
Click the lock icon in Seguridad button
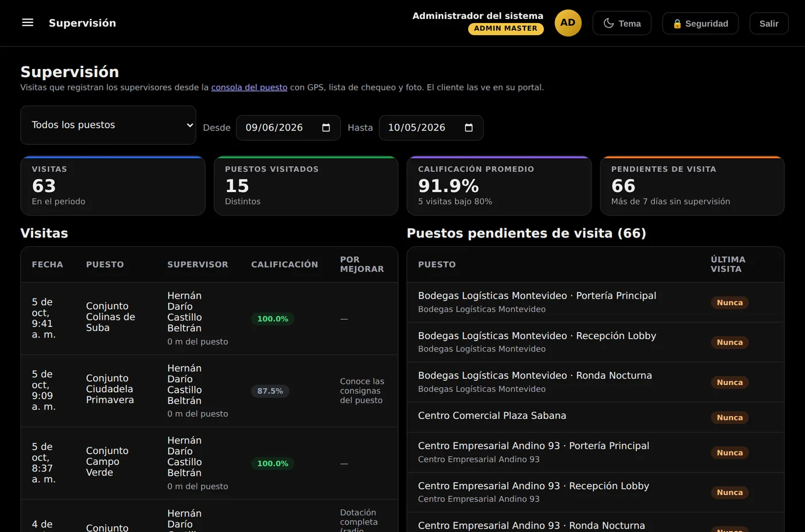point(677,24)
